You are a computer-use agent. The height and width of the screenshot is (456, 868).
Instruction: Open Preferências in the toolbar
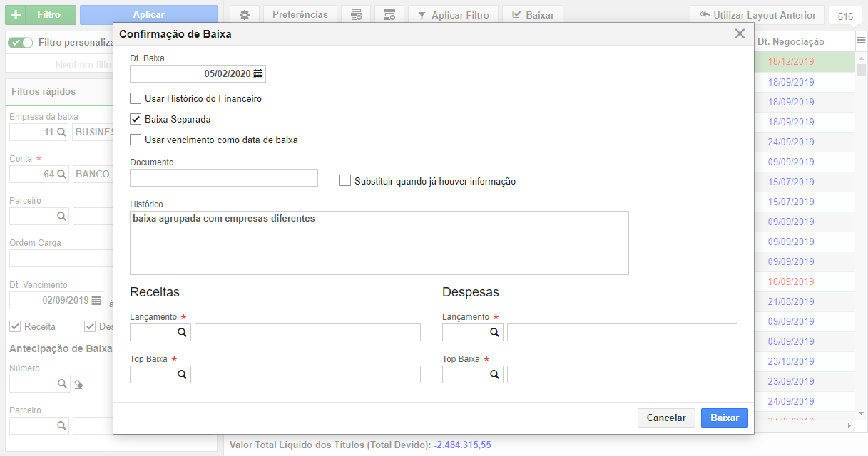[x=300, y=15]
